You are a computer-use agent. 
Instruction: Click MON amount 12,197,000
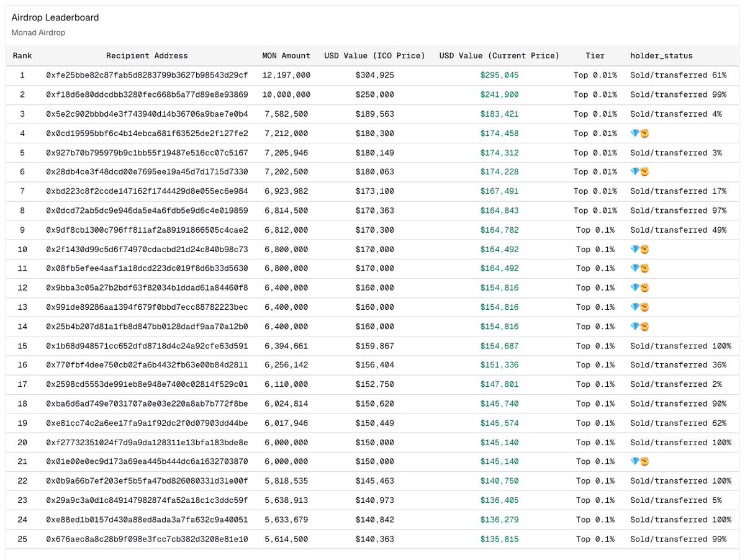pos(286,75)
